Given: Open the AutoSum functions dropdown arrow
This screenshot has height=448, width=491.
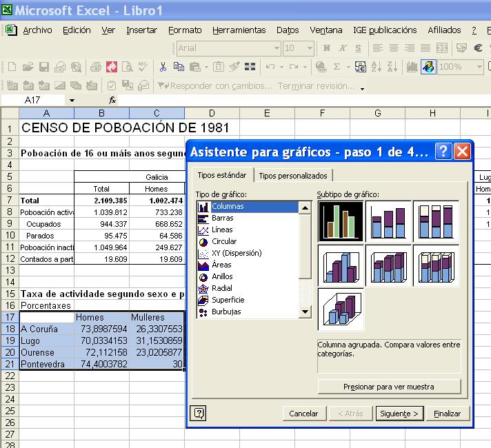Looking at the screenshot, I should tap(348, 67).
